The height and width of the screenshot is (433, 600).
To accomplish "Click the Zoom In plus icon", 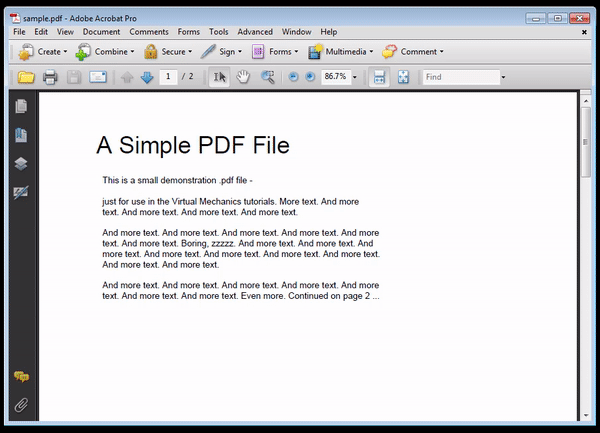I will [310, 77].
